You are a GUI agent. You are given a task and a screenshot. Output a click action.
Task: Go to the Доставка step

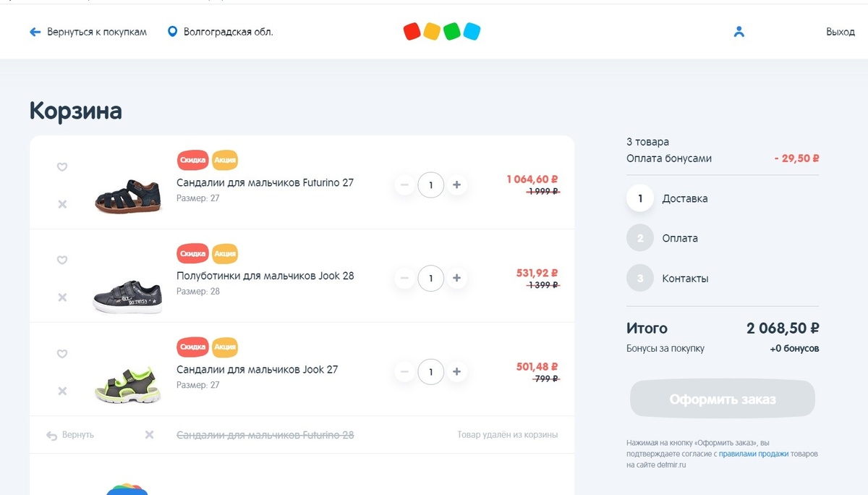pos(684,198)
